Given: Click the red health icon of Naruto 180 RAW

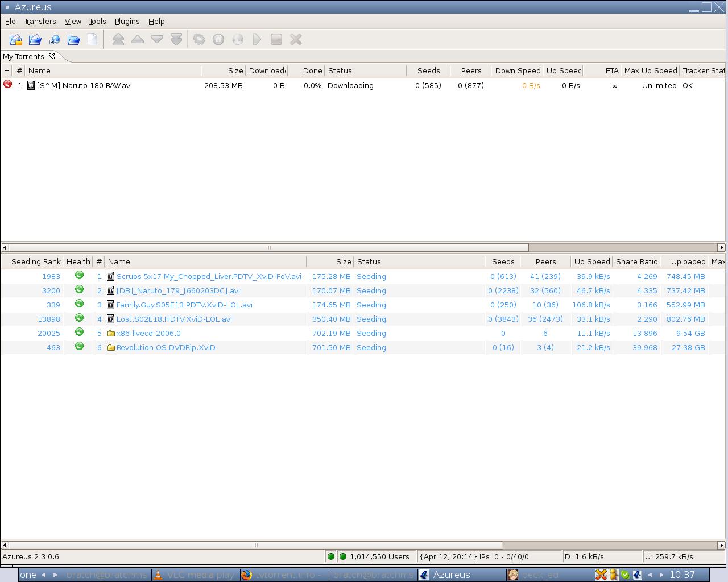Looking at the screenshot, I should pos(8,84).
